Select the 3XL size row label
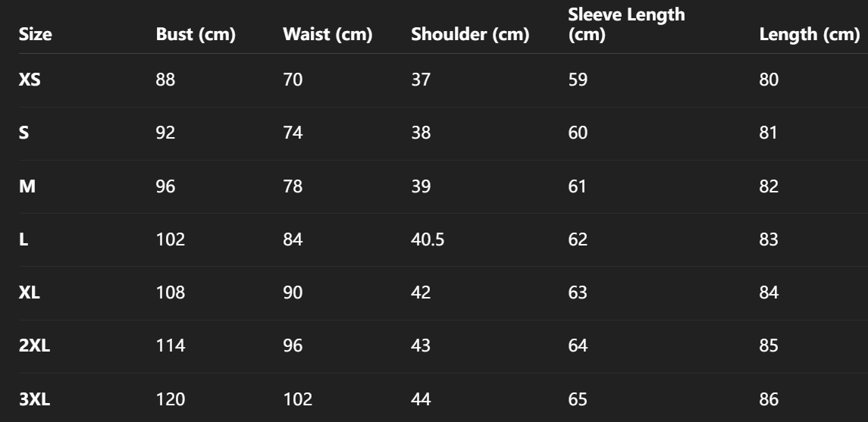 click(x=34, y=398)
